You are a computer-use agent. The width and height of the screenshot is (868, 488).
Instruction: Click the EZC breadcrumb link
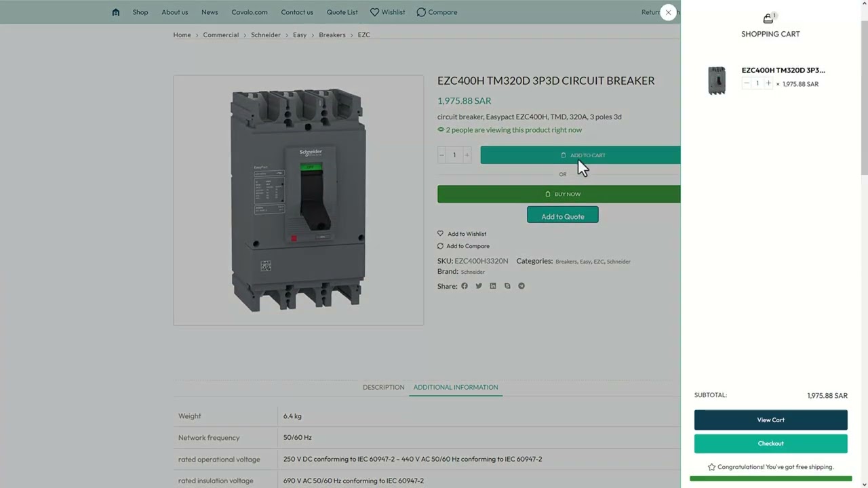click(x=364, y=35)
